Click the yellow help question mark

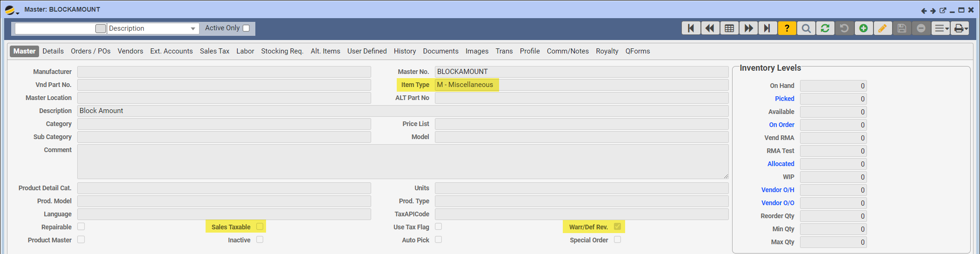787,28
